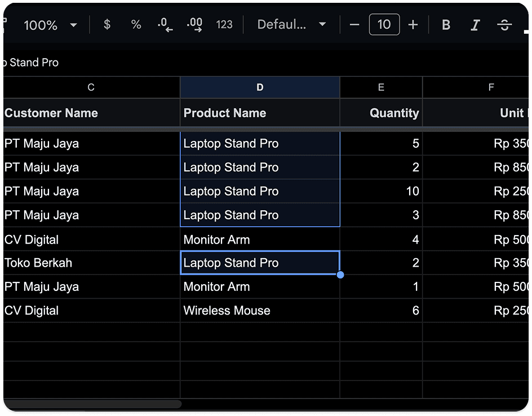Select column C header
Screen dimensions: 532x416
[91, 87]
